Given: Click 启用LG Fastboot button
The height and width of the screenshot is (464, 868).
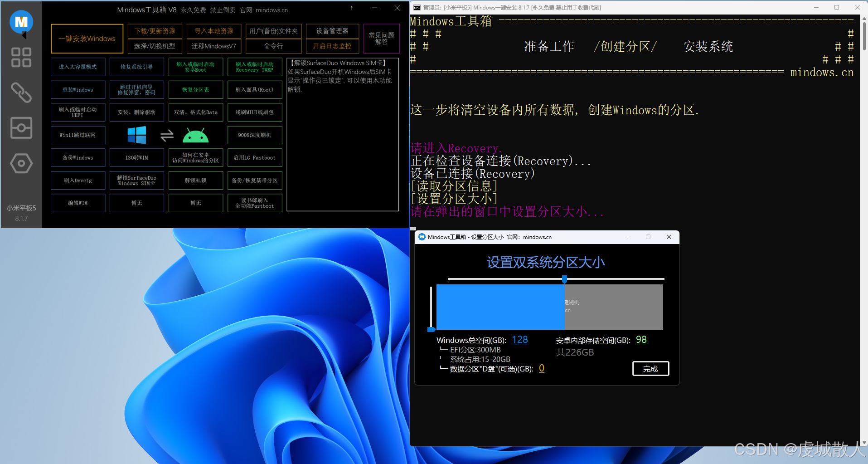Looking at the screenshot, I should click(x=255, y=157).
